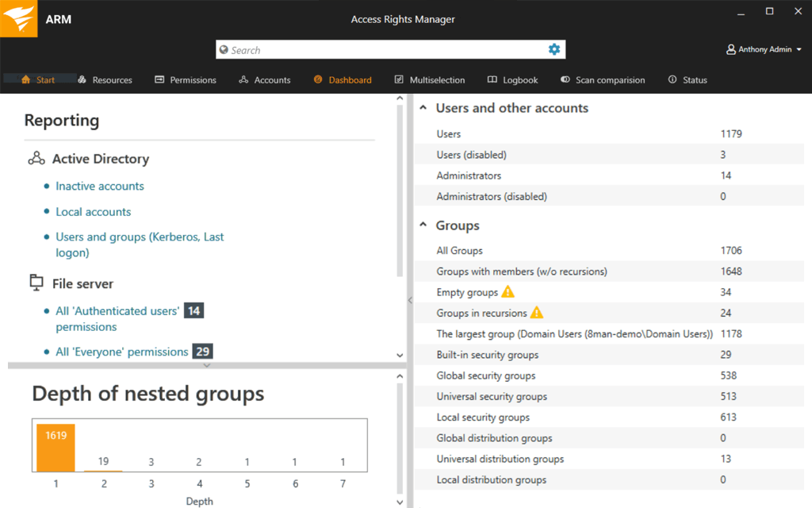Collapse the Groups section
Viewport: 812px width, 508px height.
pos(421,225)
